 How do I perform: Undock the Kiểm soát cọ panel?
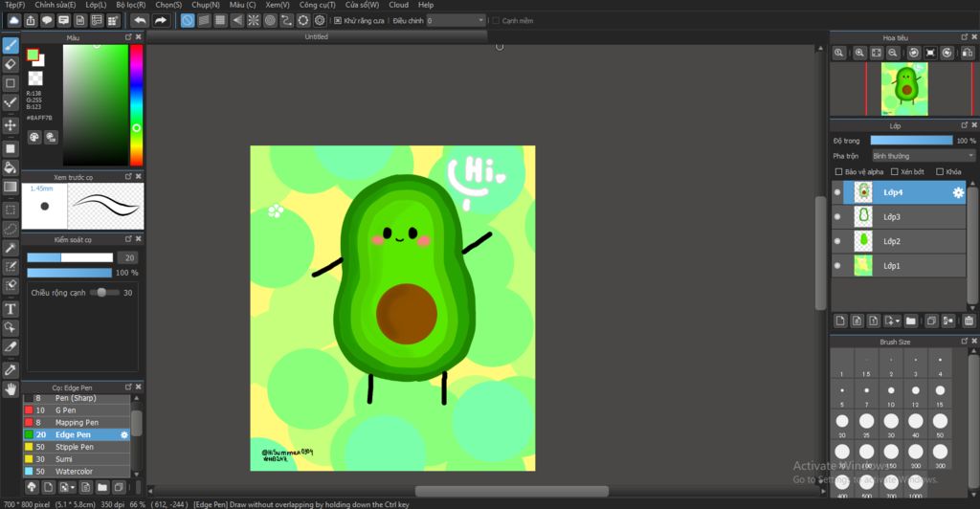pos(128,239)
